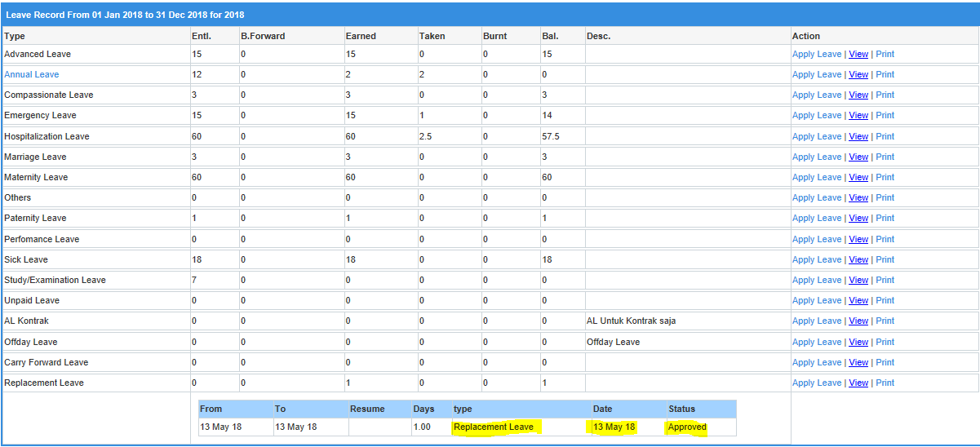Apply Leave for Perfomance Leave
Viewport: 980px width, 447px height.
click(x=817, y=239)
